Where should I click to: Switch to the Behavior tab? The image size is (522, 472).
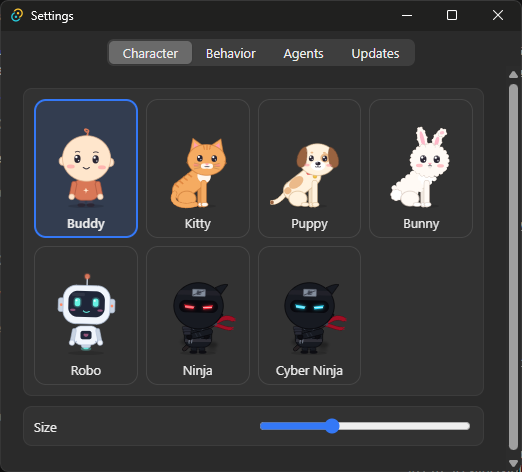pyautogui.click(x=231, y=53)
